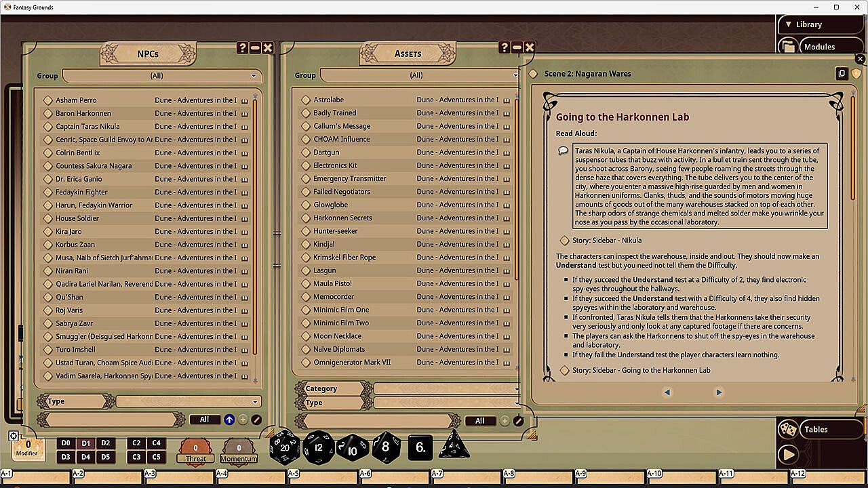Toggle the C2 complication button
868x488 pixels.
click(136, 443)
